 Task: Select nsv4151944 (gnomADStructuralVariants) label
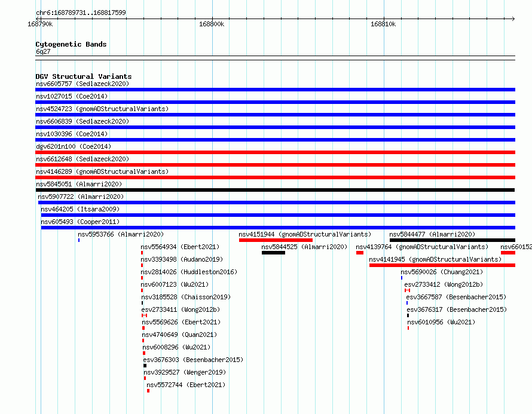pyautogui.click(x=305, y=234)
